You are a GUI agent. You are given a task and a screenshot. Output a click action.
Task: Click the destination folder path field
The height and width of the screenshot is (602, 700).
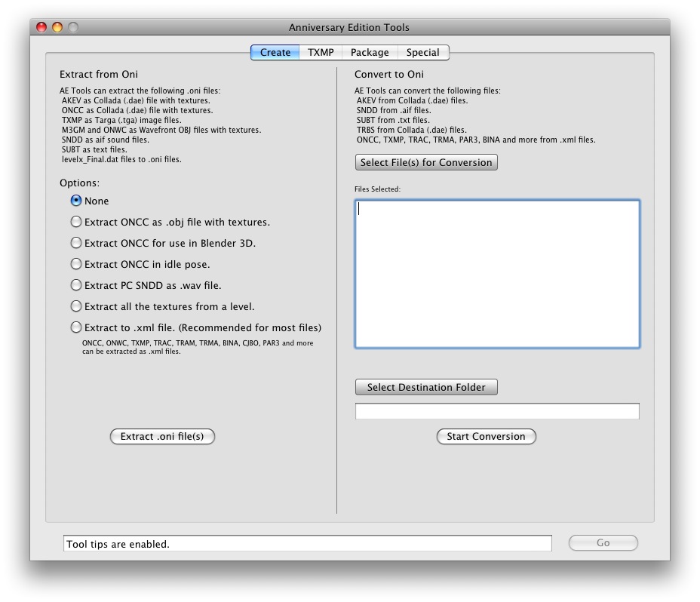click(497, 411)
